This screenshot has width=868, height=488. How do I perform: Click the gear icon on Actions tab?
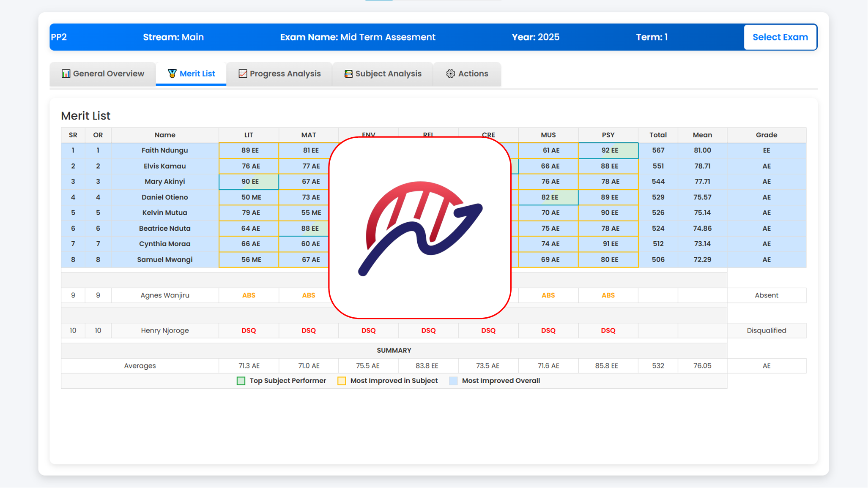click(x=450, y=73)
